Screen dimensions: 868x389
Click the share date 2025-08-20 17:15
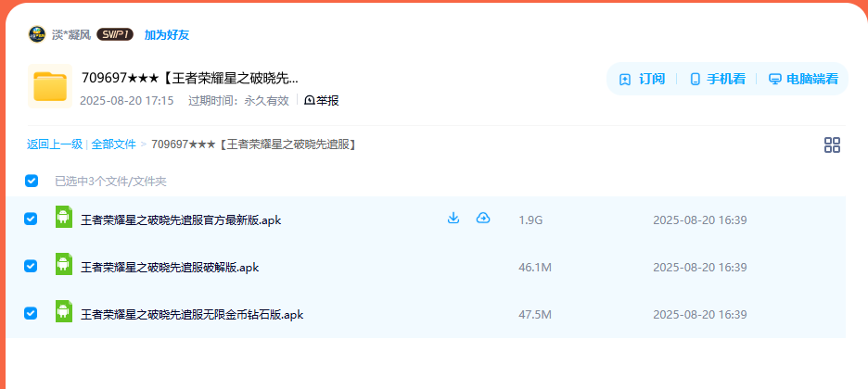pyautogui.click(x=127, y=101)
